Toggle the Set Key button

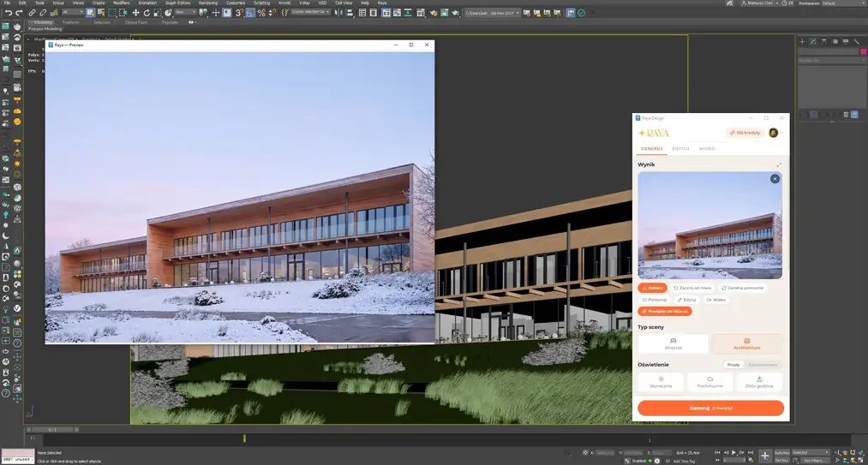781,460
